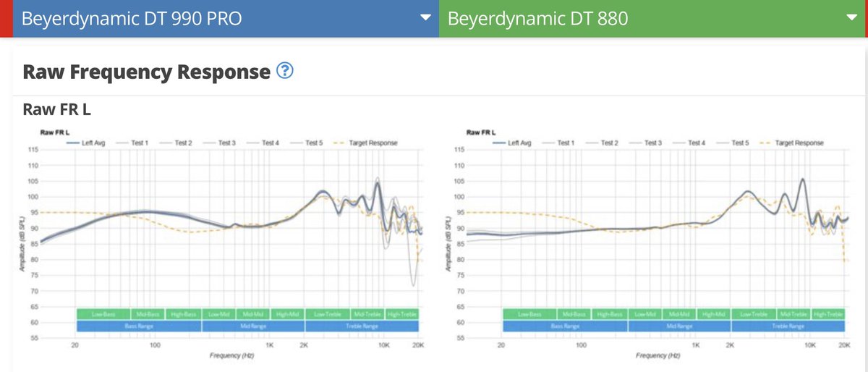868x372 pixels.
Task: Click Bass Range bar in DT 880 chart
Action: [x=565, y=326]
